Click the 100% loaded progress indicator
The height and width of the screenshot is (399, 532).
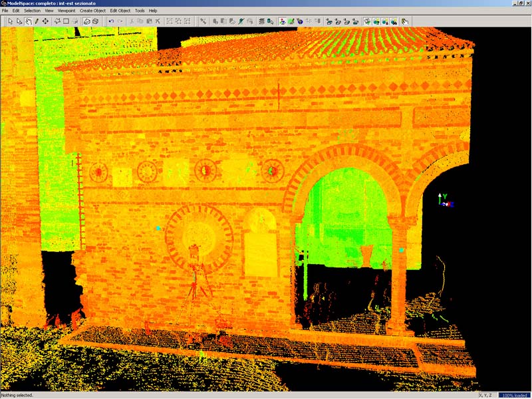coord(514,395)
